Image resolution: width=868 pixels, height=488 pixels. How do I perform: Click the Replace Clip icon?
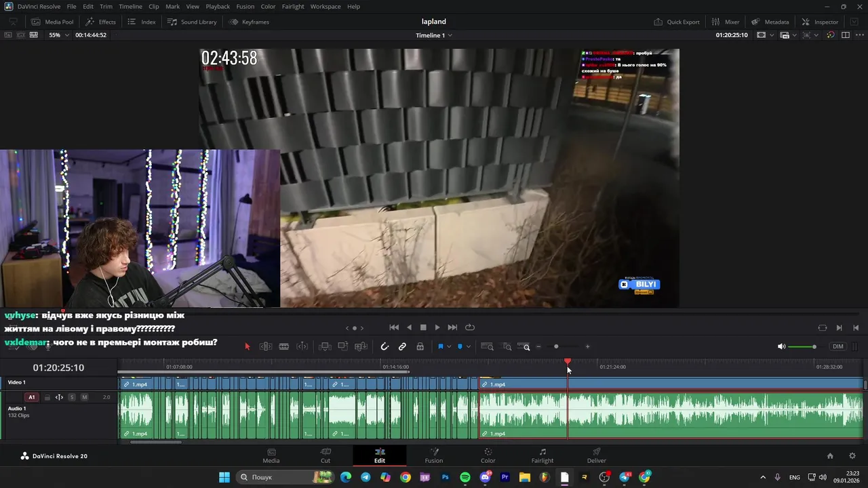coord(361,346)
